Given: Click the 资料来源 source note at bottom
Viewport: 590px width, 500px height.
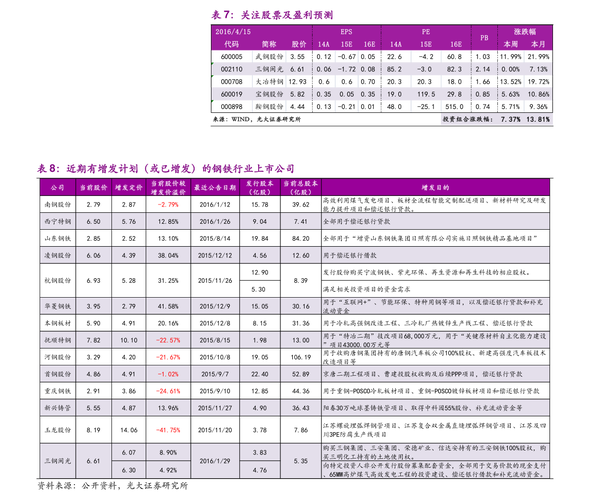Looking at the screenshot, I should click(112, 486).
